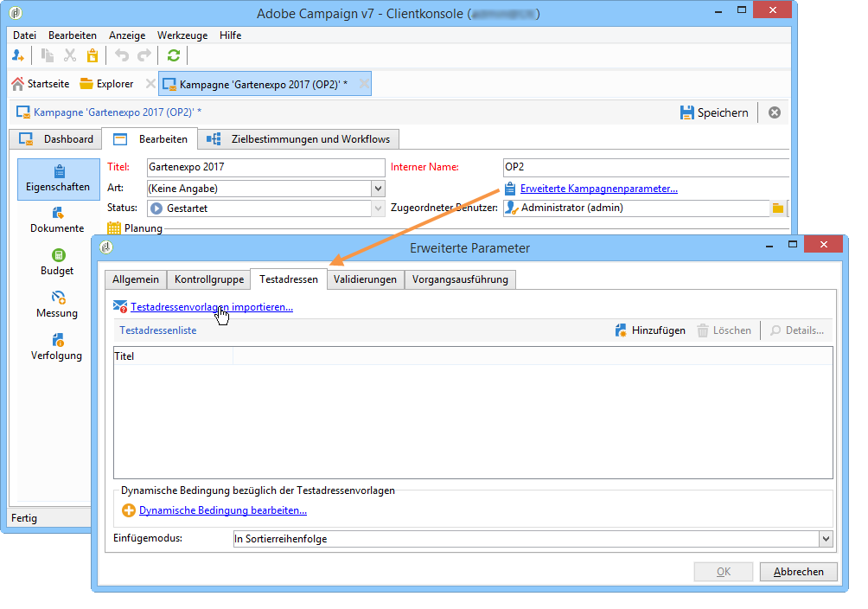Click Abbrechen to cancel the dialog
This screenshot has height=609, width=868.
coord(798,571)
